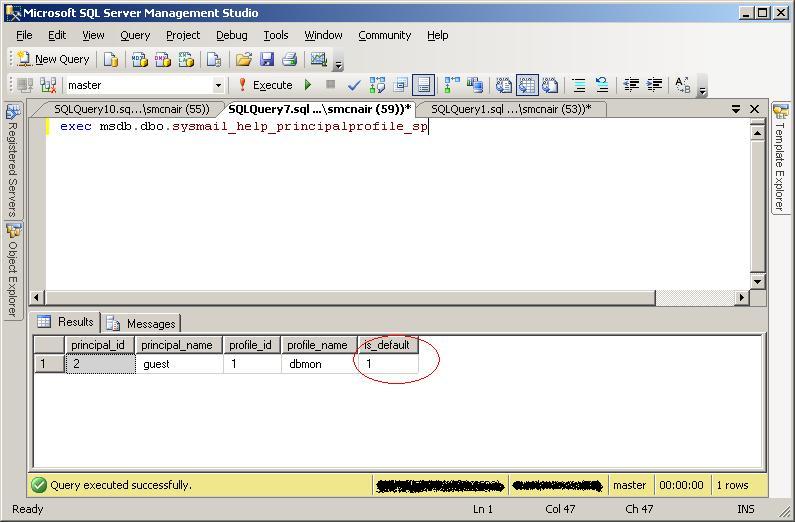Comment out the selected lines icon
795x522 pixels.
point(579,85)
